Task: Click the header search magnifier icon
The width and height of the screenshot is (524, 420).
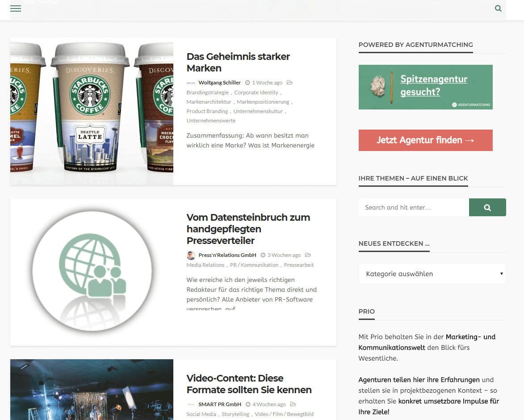Action: (x=498, y=8)
